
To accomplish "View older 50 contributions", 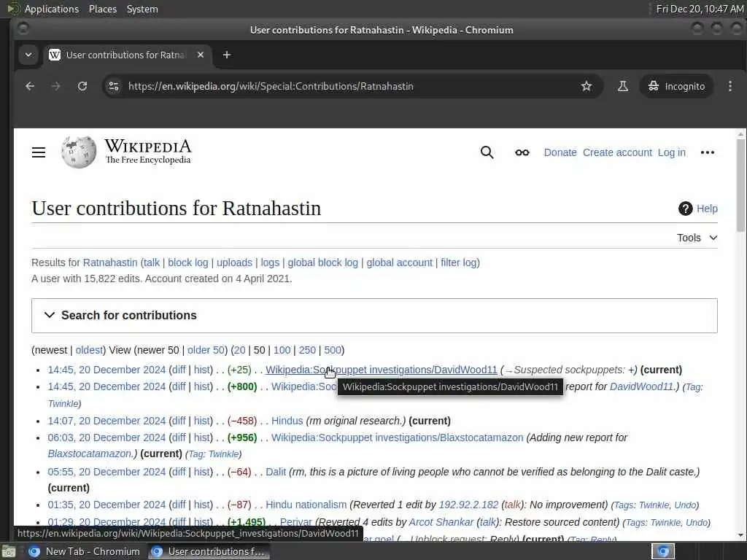I will click(206, 350).
